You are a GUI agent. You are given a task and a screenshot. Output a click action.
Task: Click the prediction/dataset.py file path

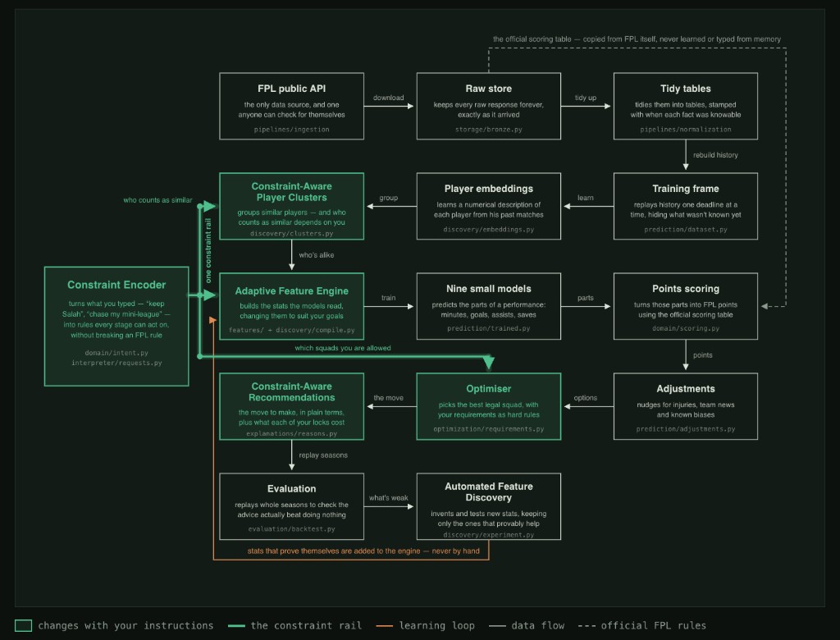click(686, 230)
